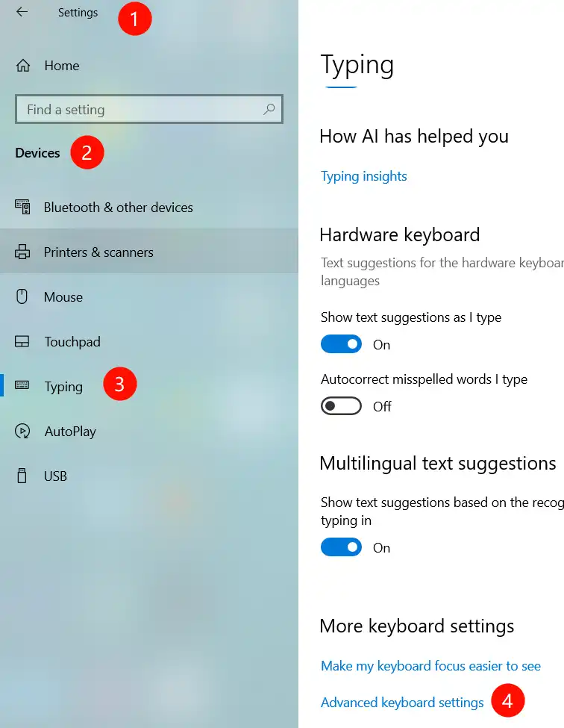Screen dimensions: 564x728
Task: Click the AutoPlay icon in sidebar
Action: (x=22, y=432)
